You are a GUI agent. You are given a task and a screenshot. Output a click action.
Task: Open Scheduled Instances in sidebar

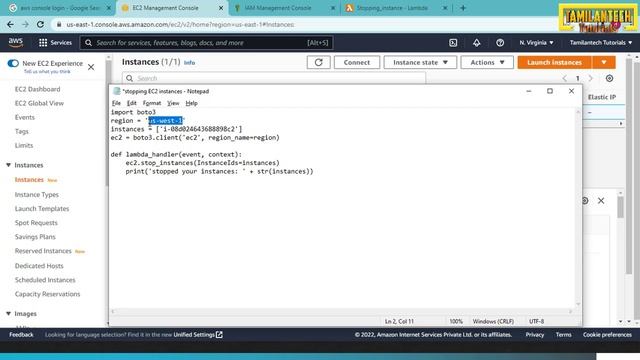pos(45,280)
